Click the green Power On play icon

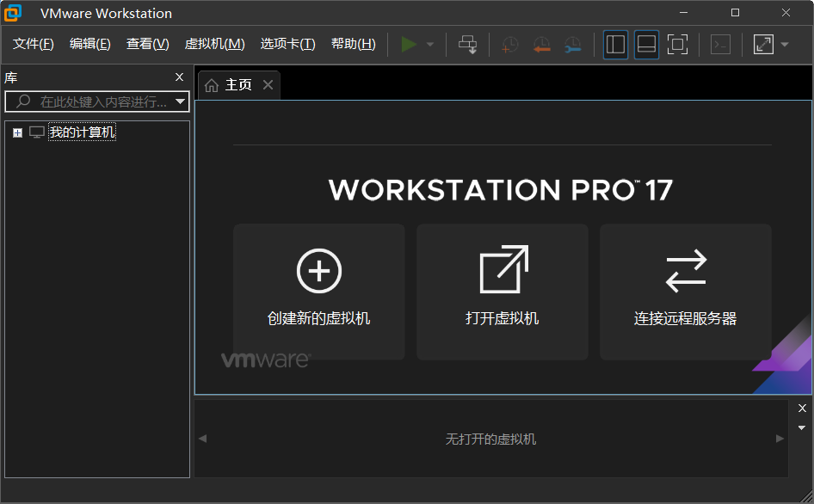pos(409,45)
